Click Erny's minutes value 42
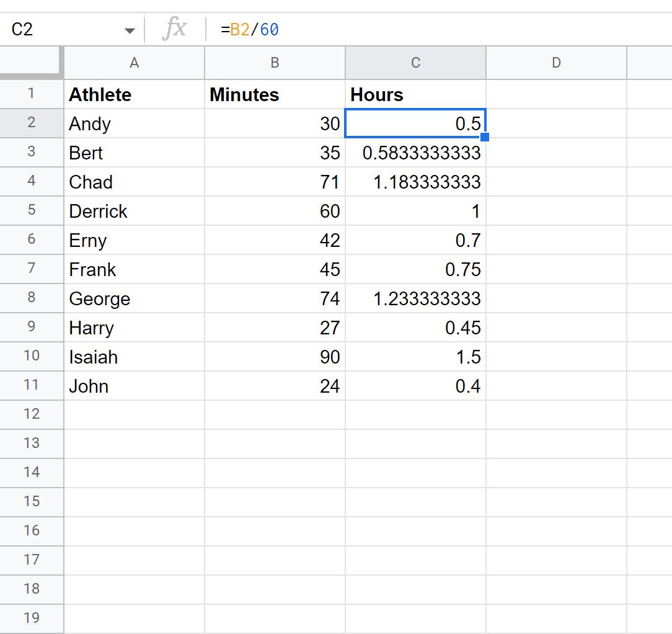The image size is (672, 634). (x=275, y=240)
